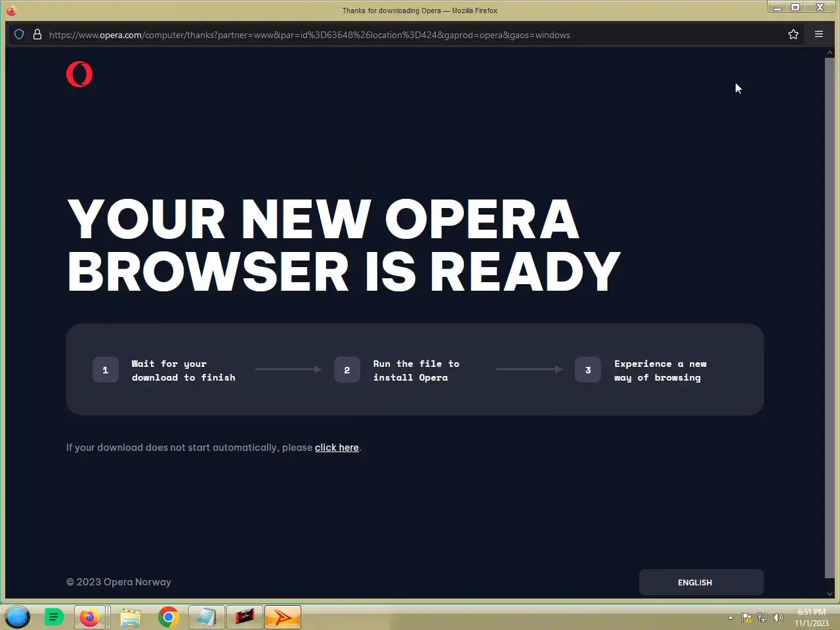Click 'Experience a new way of browsing' text
The height and width of the screenshot is (630, 840).
click(x=660, y=370)
